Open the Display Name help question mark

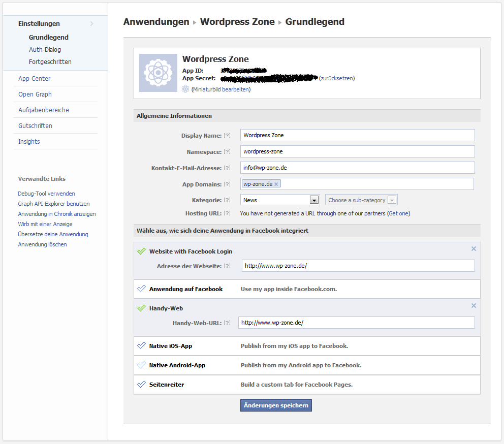tap(227, 135)
